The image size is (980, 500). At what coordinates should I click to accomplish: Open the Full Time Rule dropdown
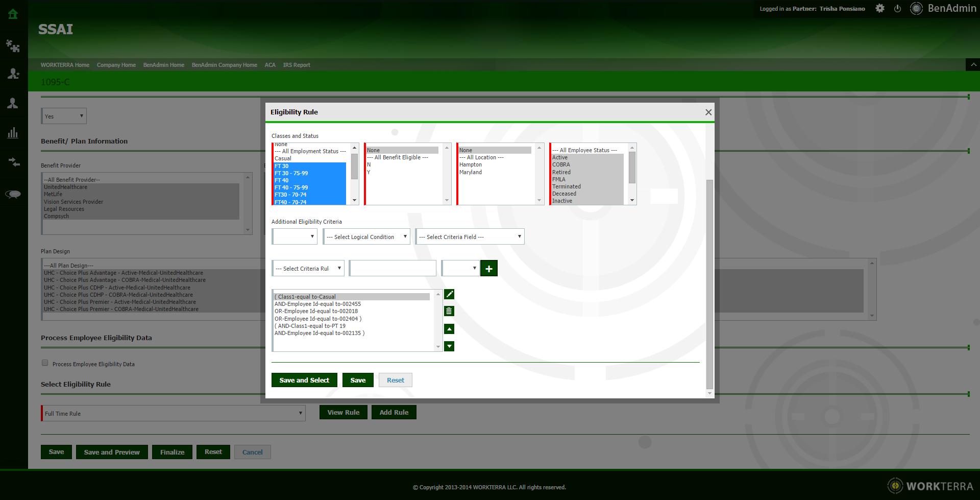coord(174,414)
